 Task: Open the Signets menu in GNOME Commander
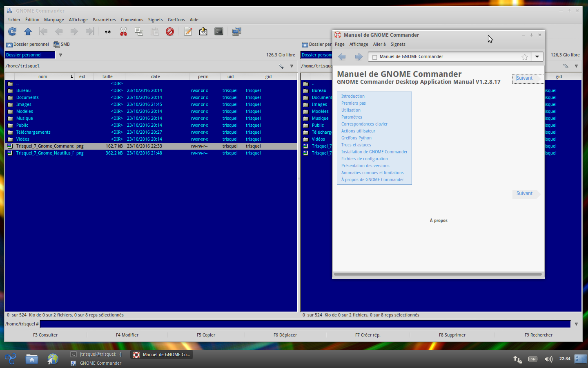click(156, 20)
